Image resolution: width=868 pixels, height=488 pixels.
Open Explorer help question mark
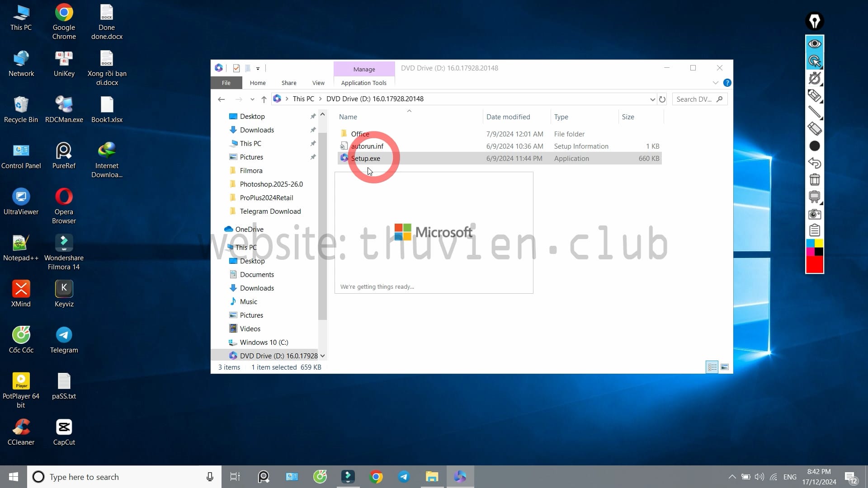click(727, 83)
